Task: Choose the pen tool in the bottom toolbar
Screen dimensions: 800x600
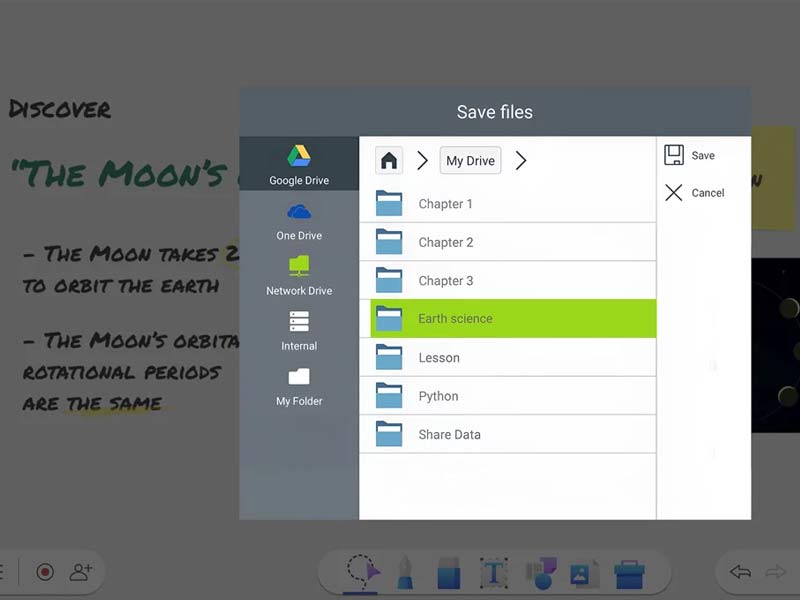Action: (405, 573)
